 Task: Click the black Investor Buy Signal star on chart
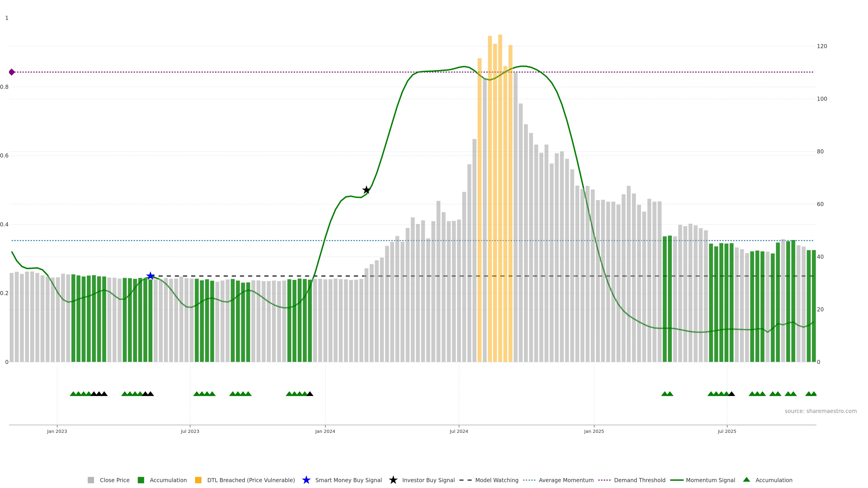pos(366,190)
